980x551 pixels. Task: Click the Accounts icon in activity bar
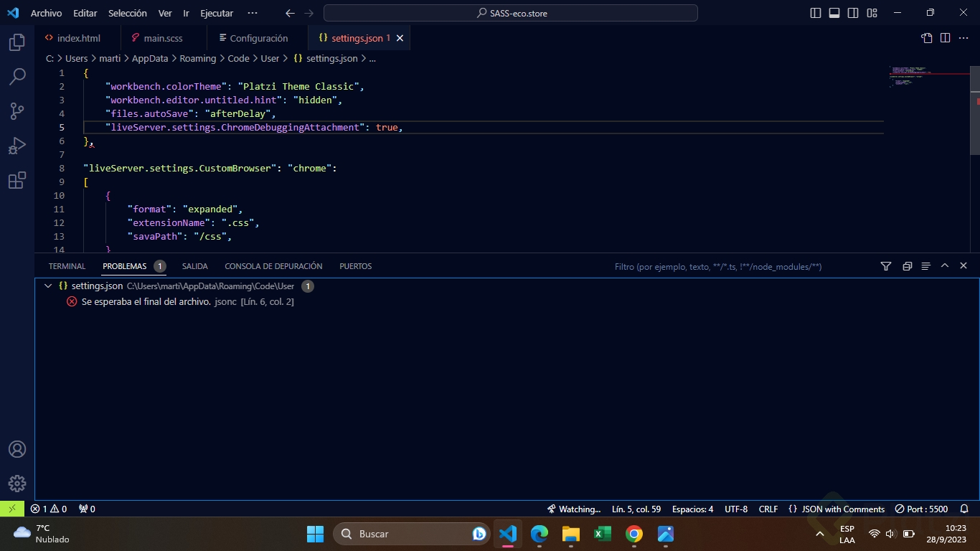(17, 449)
